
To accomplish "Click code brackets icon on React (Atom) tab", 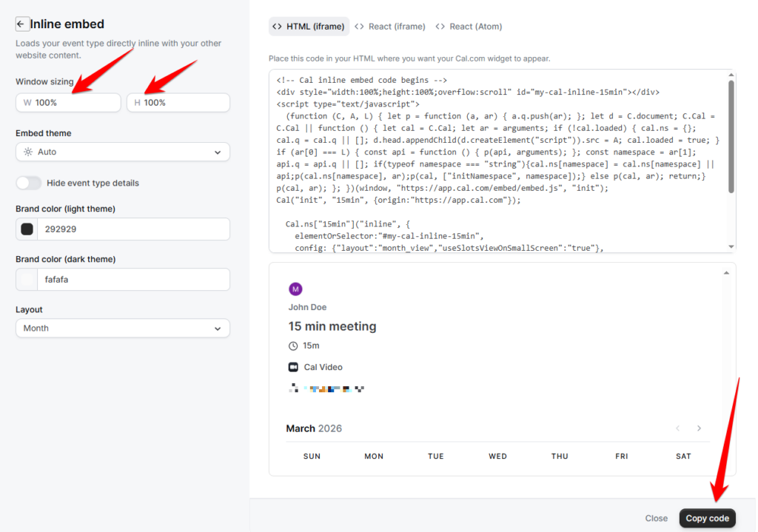I will pyautogui.click(x=440, y=27).
